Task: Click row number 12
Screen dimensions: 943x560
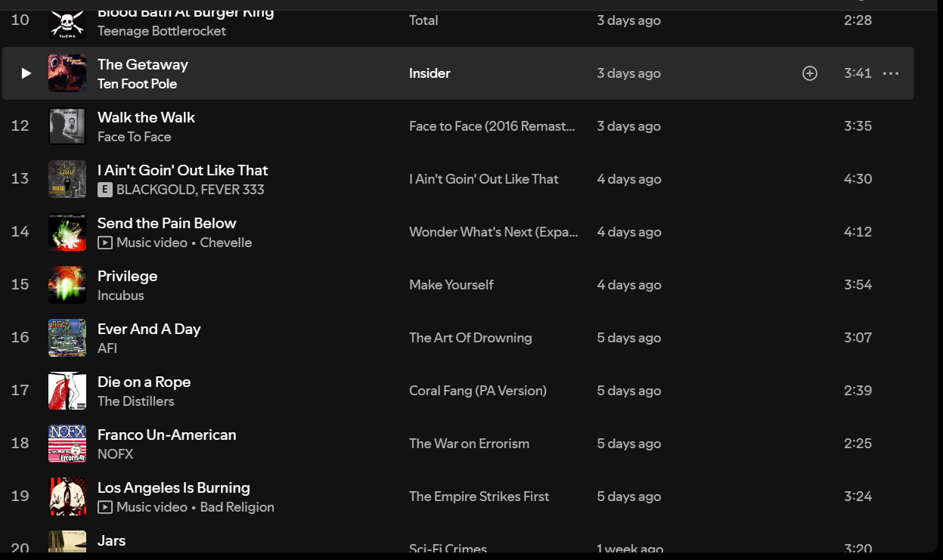Action: click(20, 126)
